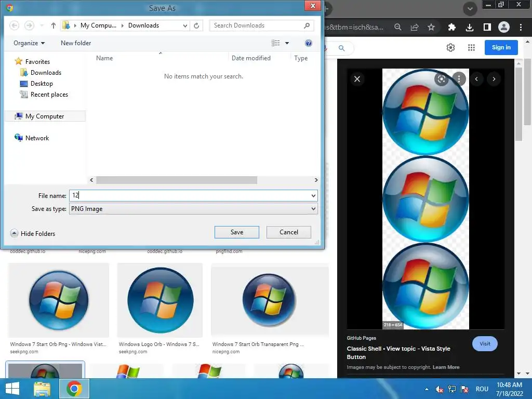Open Chrome Downloads icon
The height and width of the screenshot is (399, 532).
pos(470,27)
